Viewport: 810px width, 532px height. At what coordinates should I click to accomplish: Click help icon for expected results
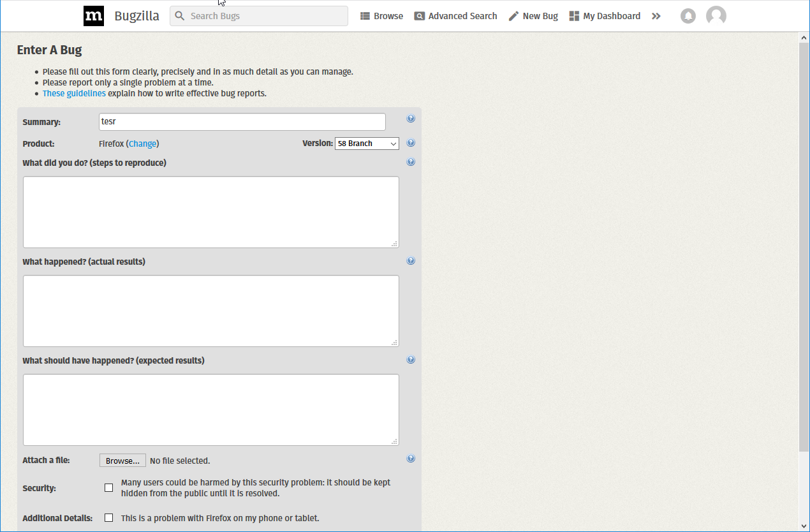click(x=411, y=360)
